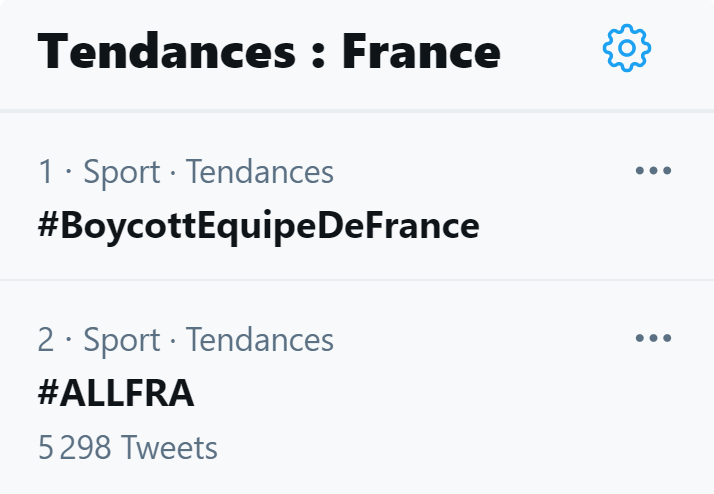Click the '5 298' tweet count number
Screen dimensions: 714x494
(x=73, y=447)
